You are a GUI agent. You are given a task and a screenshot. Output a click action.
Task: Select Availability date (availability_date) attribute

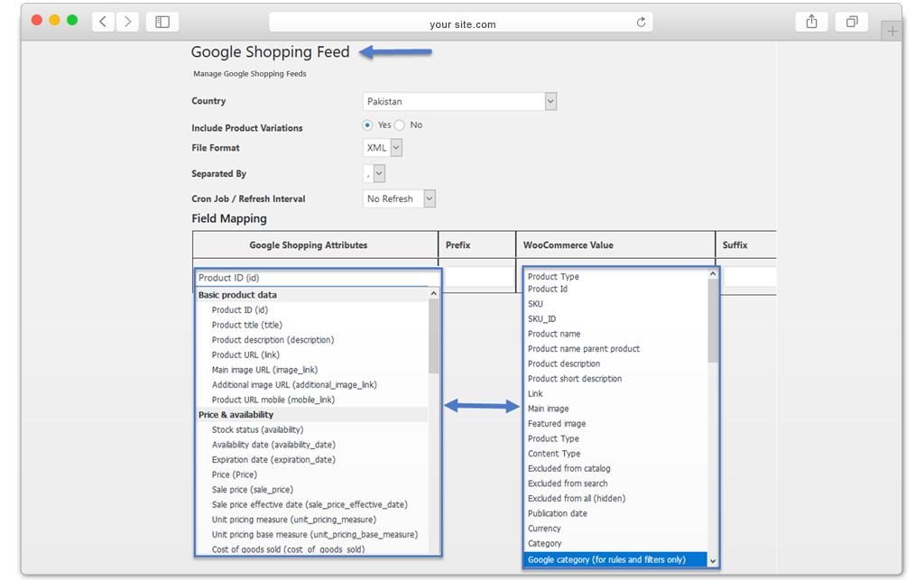(x=273, y=445)
